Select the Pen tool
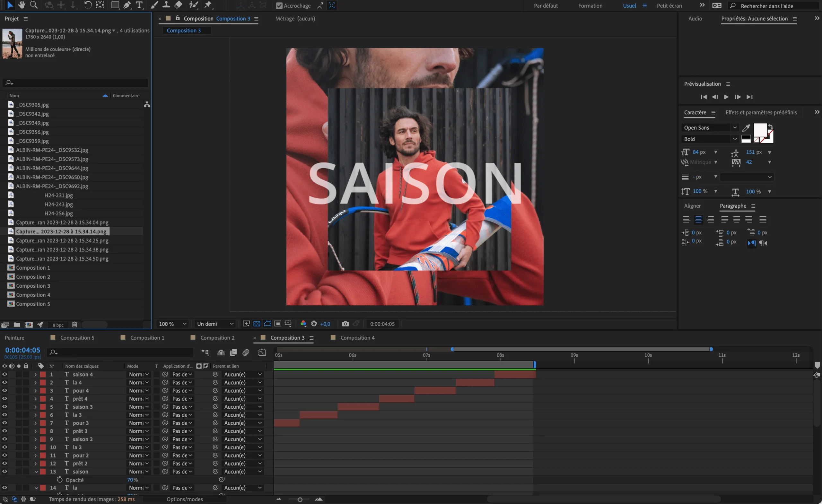Viewport: 822px width, 504px height. pos(127,5)
